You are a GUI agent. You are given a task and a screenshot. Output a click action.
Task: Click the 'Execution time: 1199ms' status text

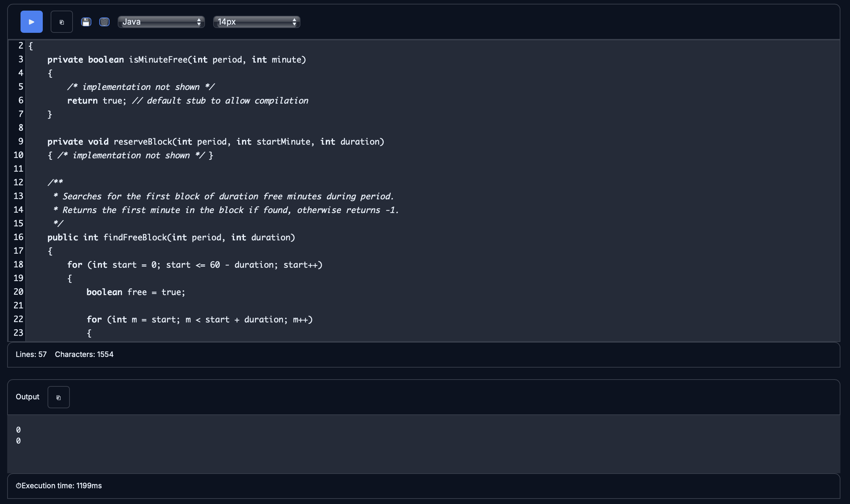point(62,485)
